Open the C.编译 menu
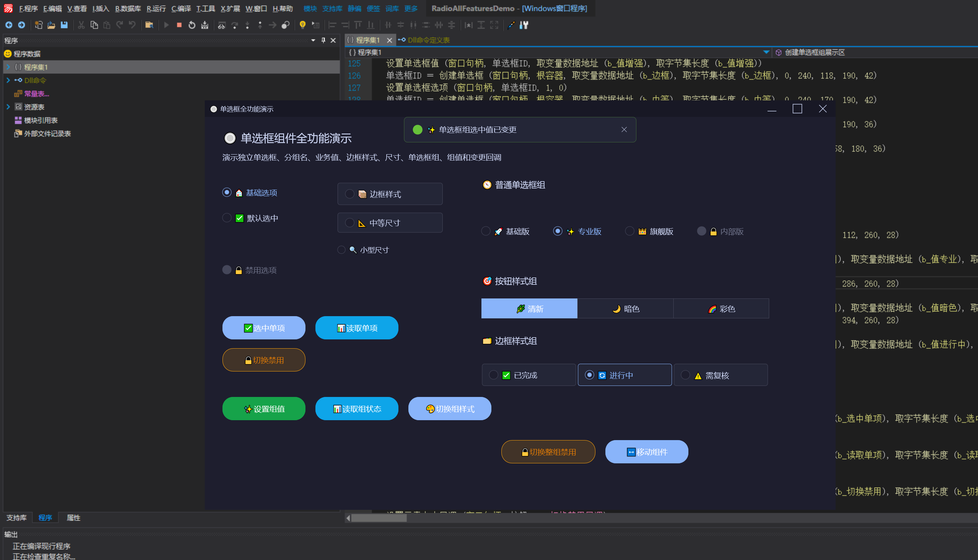 click(x=181, y=8)
